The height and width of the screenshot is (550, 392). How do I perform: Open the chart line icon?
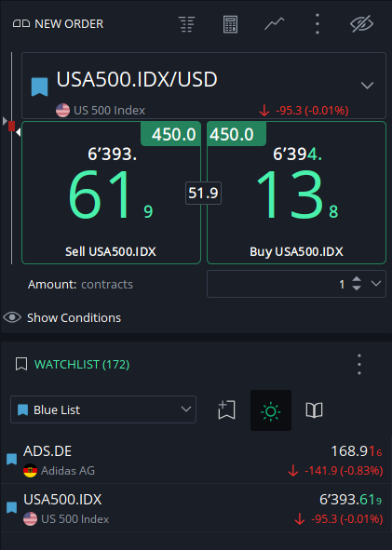click(274, 24)
